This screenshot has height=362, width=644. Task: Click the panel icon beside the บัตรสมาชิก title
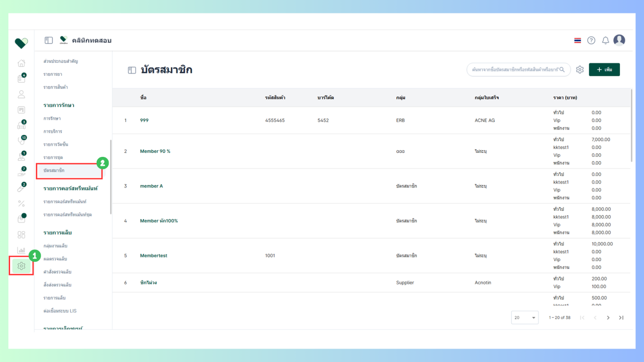coord(132,70)
